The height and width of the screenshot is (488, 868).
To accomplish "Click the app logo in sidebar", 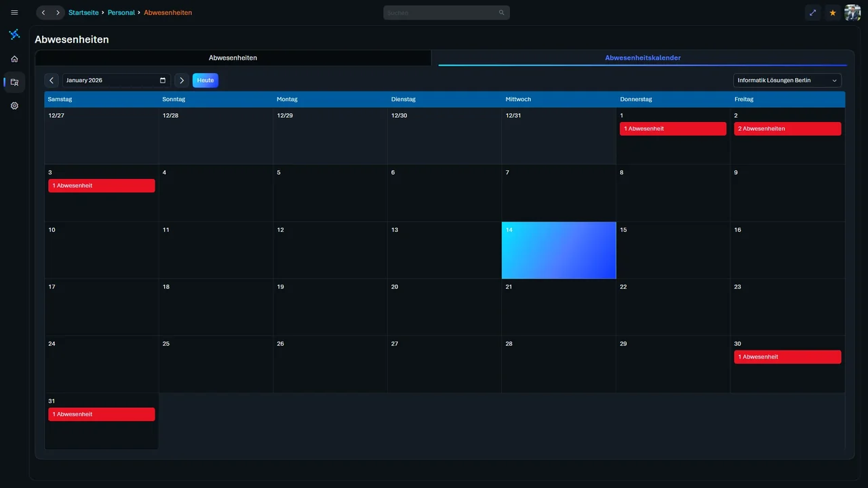I will coord(14,35).
